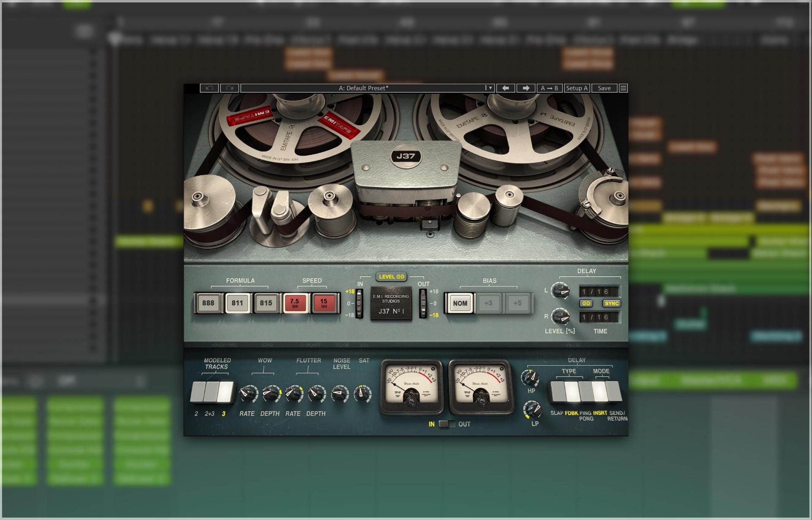Expand the preset dropdown arrow
The width and height of the screenshot is (812, 520).
point(490,88)
